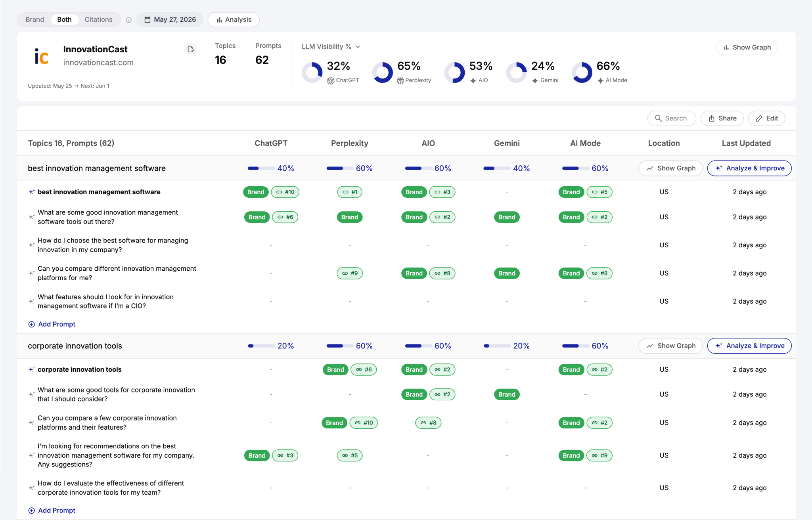Open the May 27, 2026 date picker
The width and height of the screenshot is (812, 520).
170,20
